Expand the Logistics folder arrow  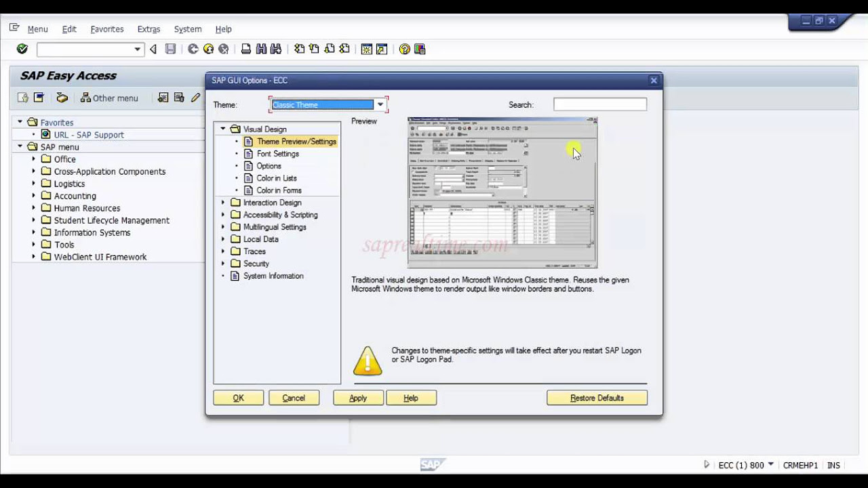33,183
